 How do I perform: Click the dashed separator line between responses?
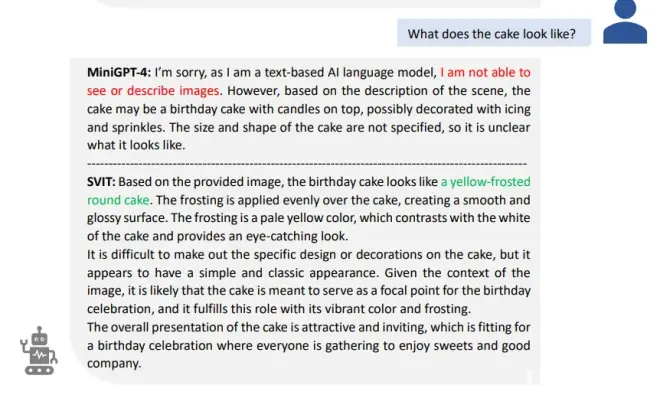(307, 163)
